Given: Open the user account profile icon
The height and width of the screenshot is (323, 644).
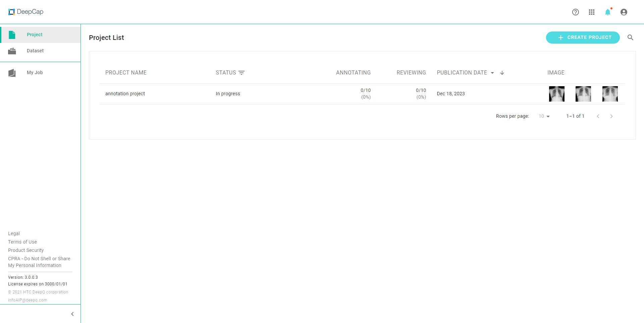Looking at the screenshot, I should (624, 12).
